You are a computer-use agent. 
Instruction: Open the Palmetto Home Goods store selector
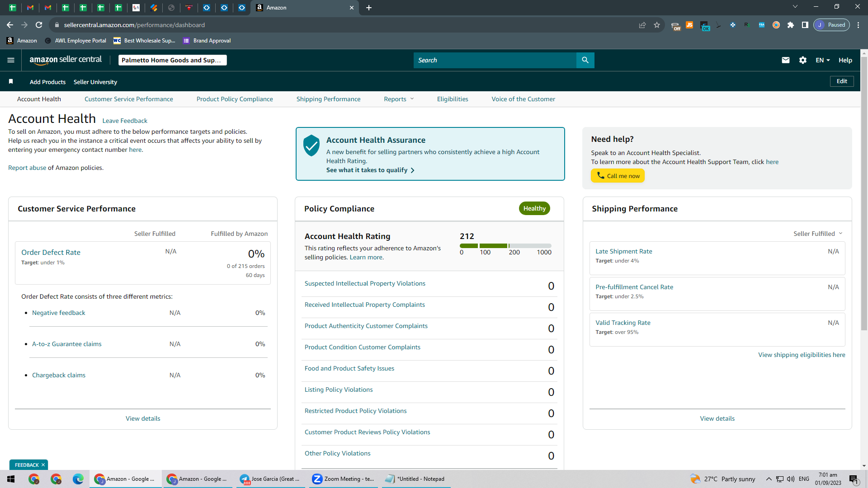click(x=172, y=60)
